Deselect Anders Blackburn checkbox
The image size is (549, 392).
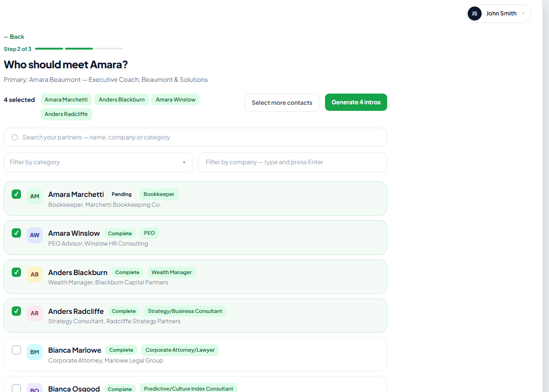(16, 272)
